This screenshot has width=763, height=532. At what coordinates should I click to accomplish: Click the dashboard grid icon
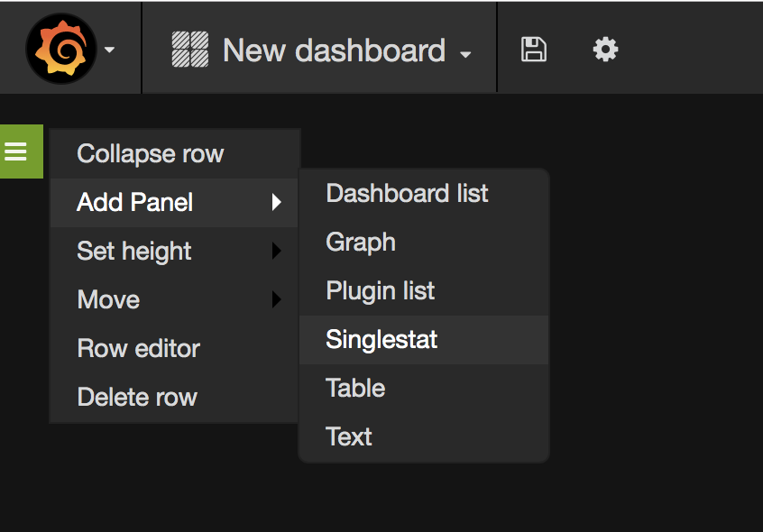coord(190,49)
